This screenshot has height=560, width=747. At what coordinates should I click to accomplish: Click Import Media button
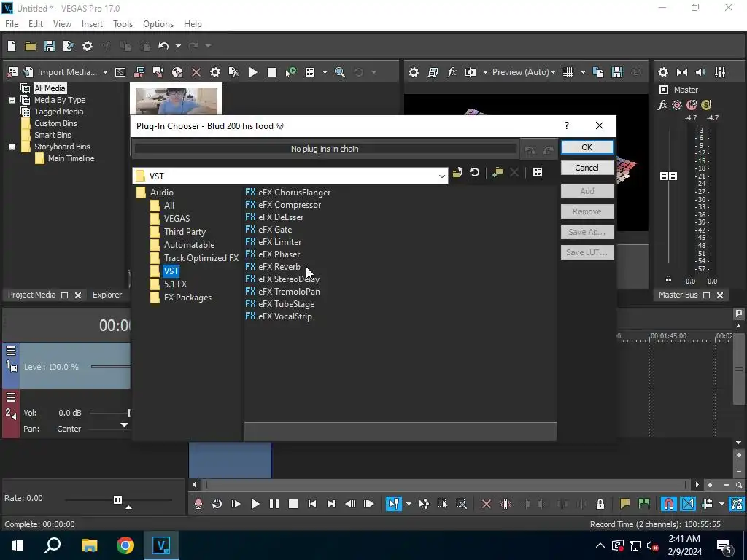61,72
